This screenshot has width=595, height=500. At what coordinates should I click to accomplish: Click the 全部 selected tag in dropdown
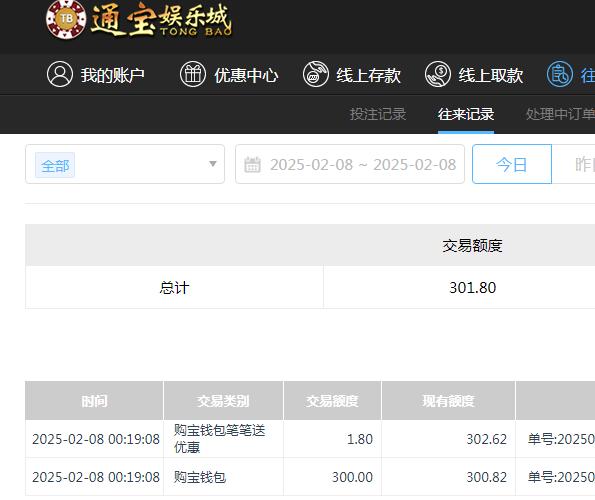(55, 165)
